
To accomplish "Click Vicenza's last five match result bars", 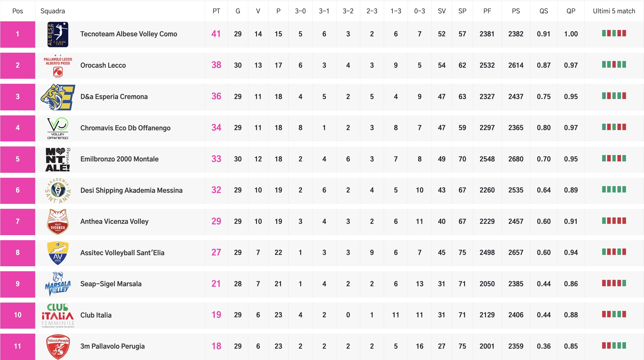I will tap(614, 221).
